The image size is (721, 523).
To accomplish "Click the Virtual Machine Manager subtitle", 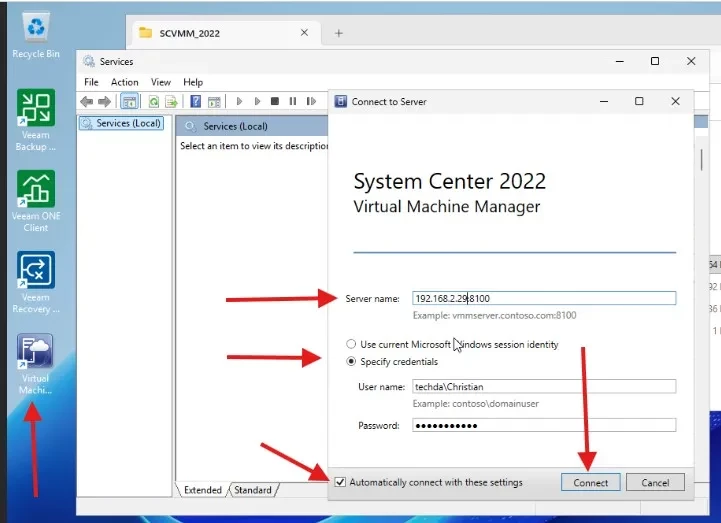I will click(446, 207).
